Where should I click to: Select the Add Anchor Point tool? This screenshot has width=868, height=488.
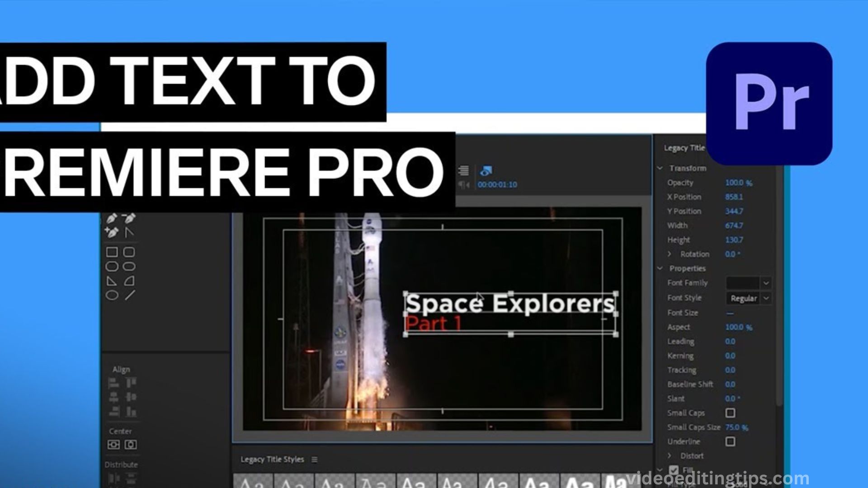[112, 233]
